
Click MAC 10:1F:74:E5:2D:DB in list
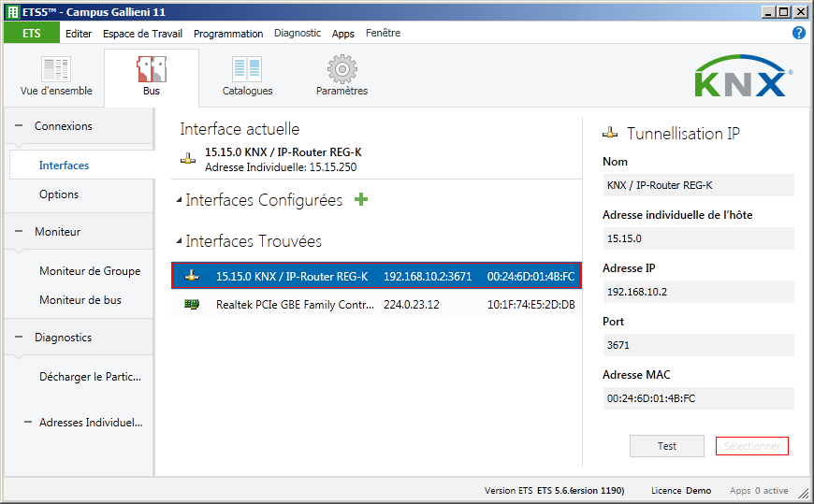pos(531,305)
